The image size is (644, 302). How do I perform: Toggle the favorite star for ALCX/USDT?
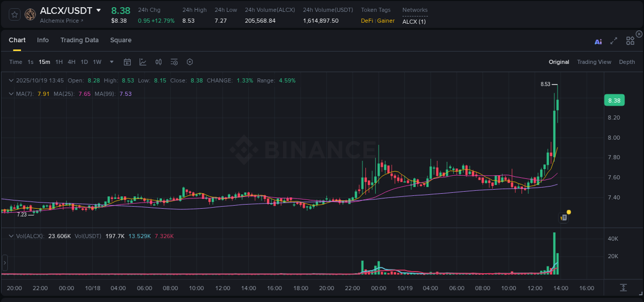tap(14, 14)
